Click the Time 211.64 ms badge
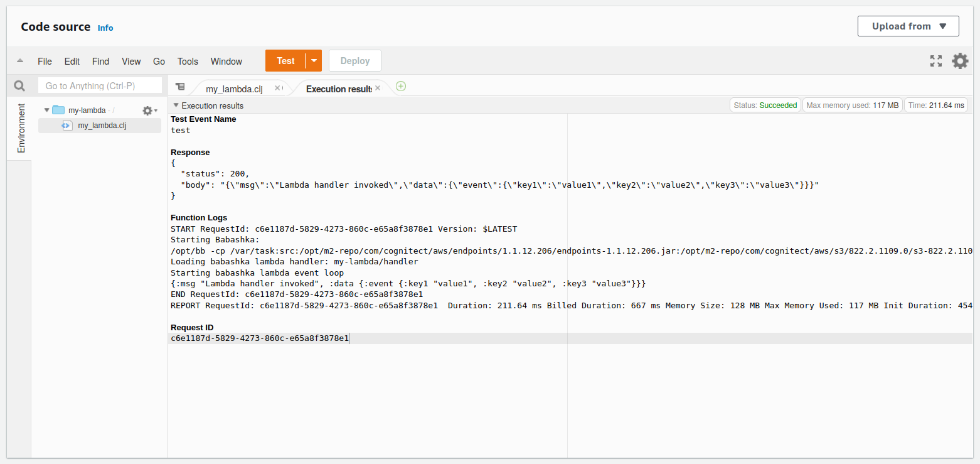Viewport: 980px width, 464px height. [x=936, y=105]
